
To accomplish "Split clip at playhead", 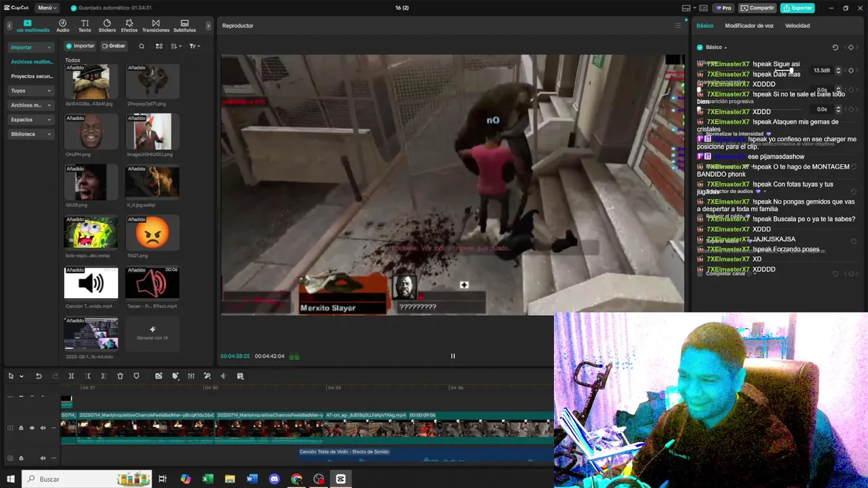I will (x=71, y=376).
